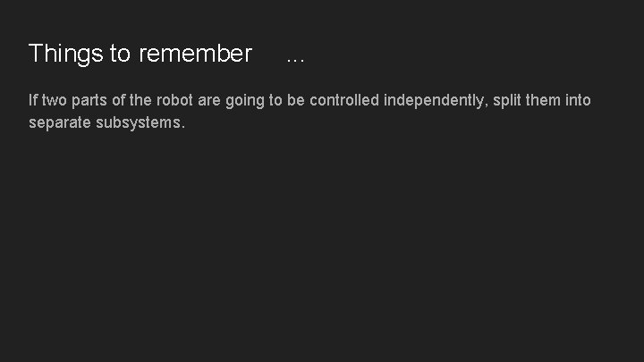This screenshot has height=362, width=644.
Task: Click the word 'controlled' in the sentence
Action: click(x=344, y=100)
